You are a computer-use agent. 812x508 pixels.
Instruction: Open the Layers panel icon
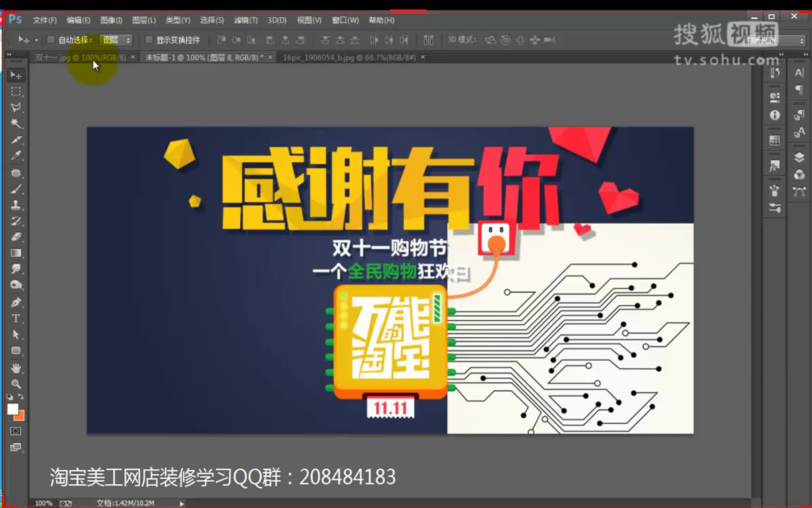point(799,158)
